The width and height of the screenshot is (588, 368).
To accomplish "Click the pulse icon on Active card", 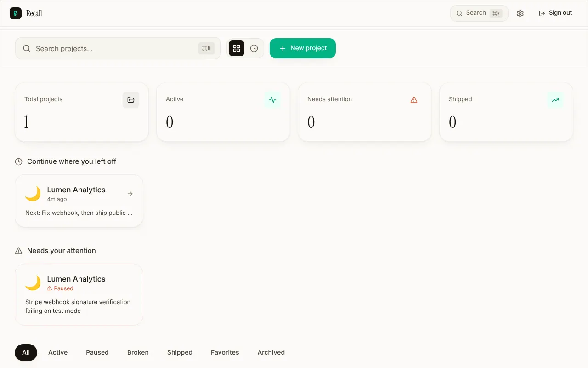I will [x=272, y=100].
